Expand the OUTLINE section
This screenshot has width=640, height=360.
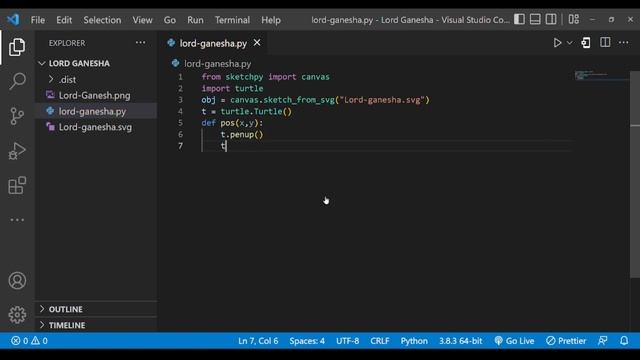point(65,309)
